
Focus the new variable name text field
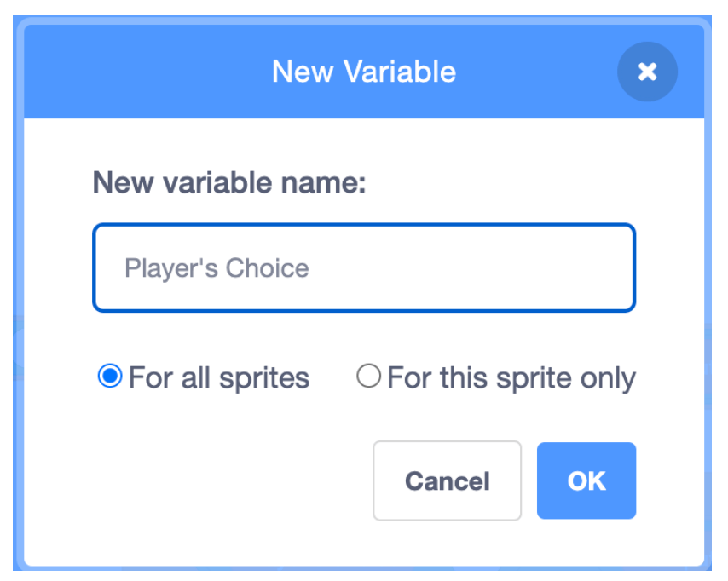pyautogui.click(x=364, y=268)
